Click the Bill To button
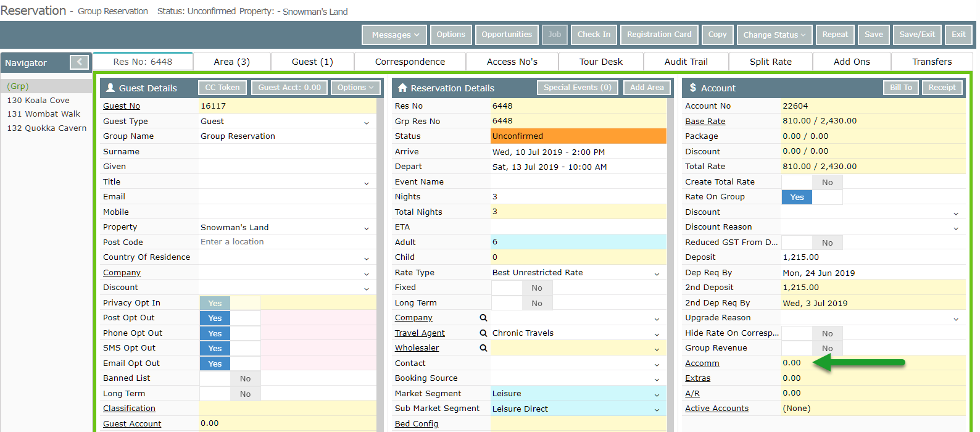Image resolution: width=980 pixels, height=432 pixels. point(901,88)
